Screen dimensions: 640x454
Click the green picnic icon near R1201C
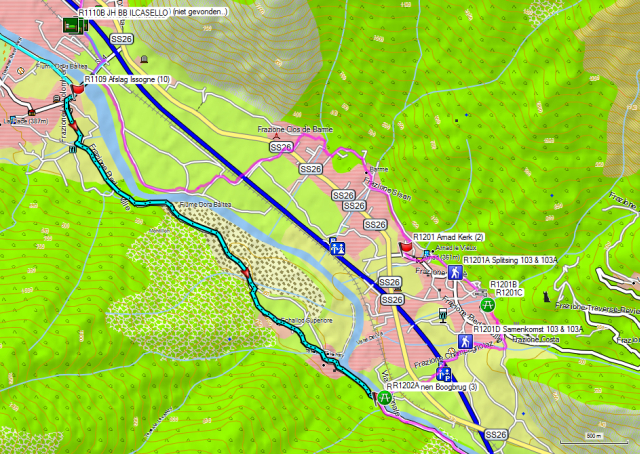click(488, 303)
